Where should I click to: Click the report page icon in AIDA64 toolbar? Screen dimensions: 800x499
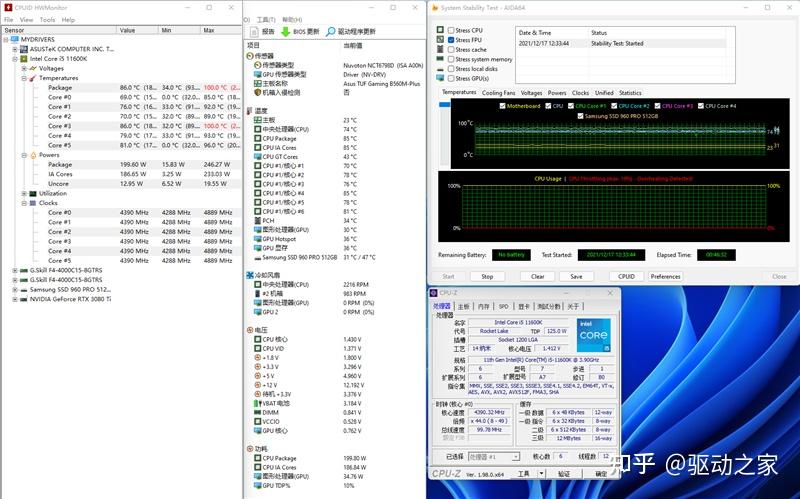tap(255, 32)
